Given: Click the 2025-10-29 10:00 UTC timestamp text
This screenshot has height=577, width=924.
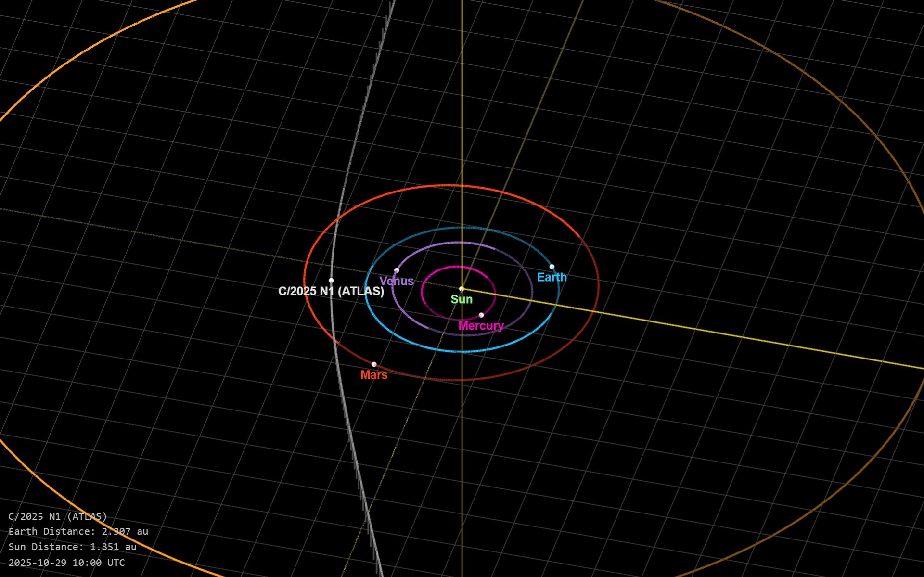Looking at the screenshot, I should (66, 562).
